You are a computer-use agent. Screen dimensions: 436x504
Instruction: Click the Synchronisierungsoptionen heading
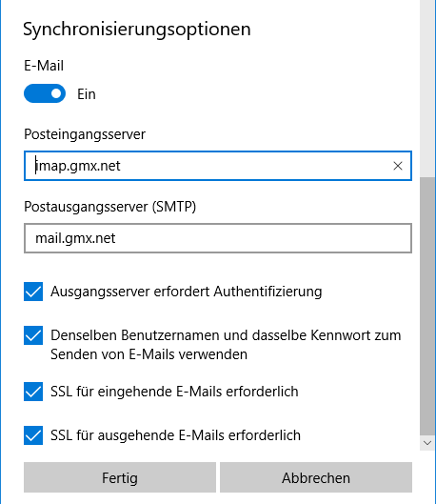[x=137, y=30]
